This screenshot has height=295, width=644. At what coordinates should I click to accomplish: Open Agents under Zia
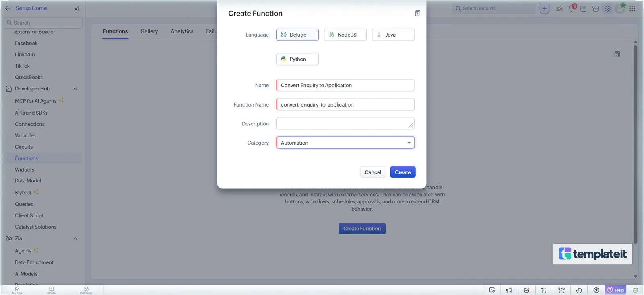(x=23, y=251)
